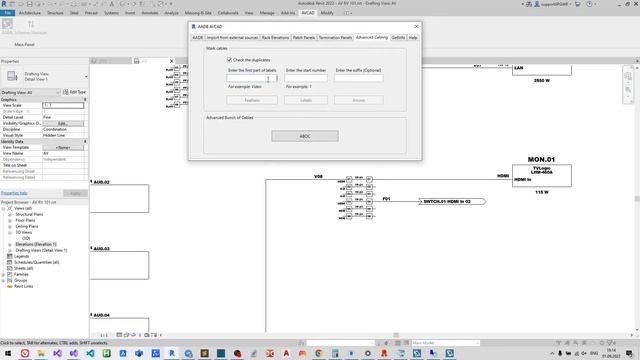Open the Annotate ribbon tab
Image resolution: width=640 pixels, height=360 pixels.
pos(149,13)
